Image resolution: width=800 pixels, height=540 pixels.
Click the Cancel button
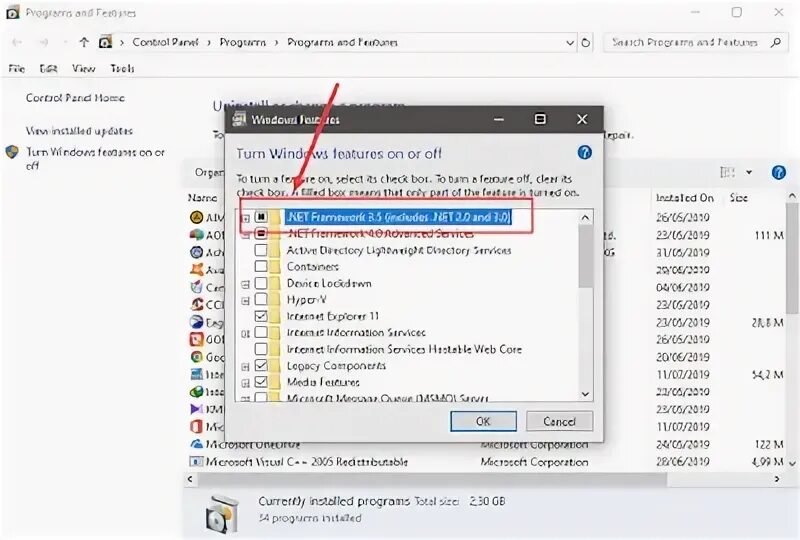[x=559, y=421]
